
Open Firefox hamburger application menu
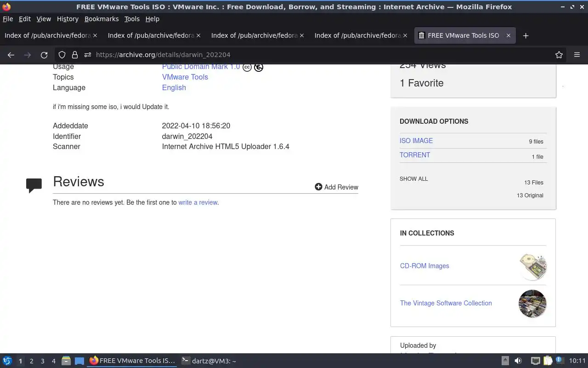577,55
